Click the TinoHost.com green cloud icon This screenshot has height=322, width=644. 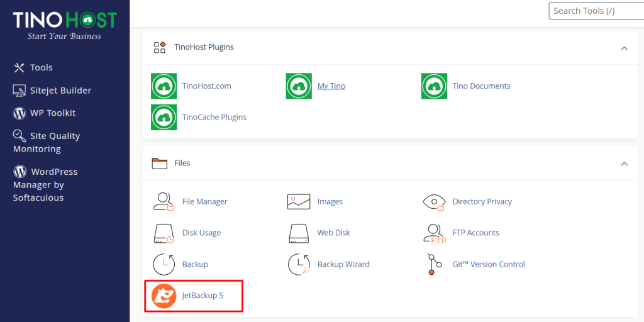164,86
